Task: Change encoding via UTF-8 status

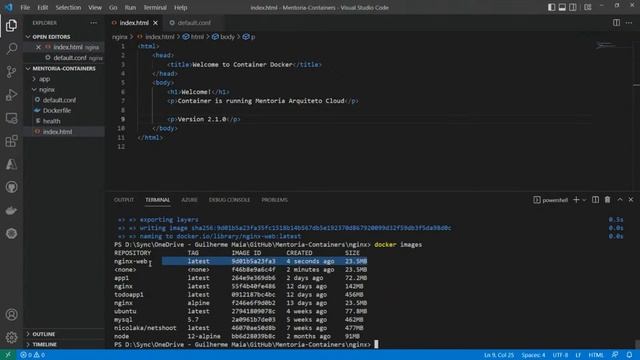Action: [560, 355]
